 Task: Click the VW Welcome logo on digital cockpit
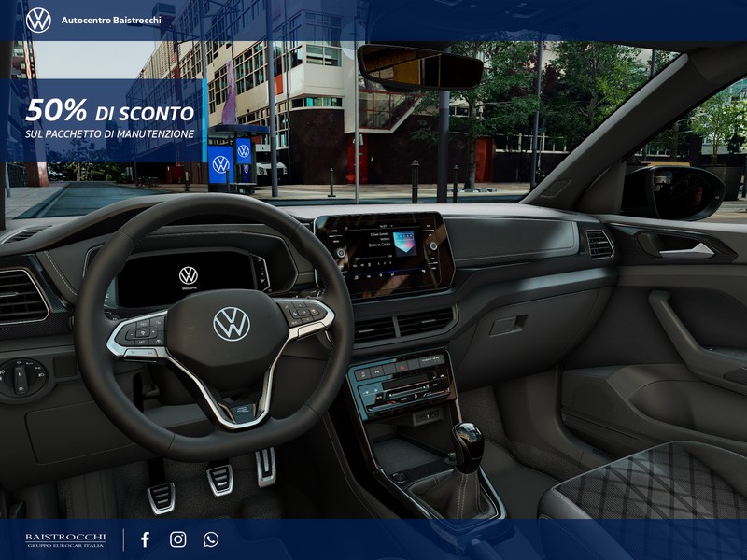click(189, 278)
